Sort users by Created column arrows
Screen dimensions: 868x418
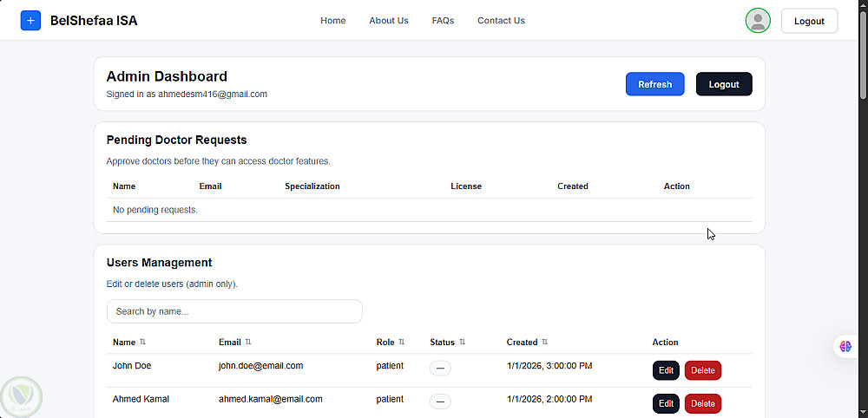pyautogui.click(x=545, y=343)
